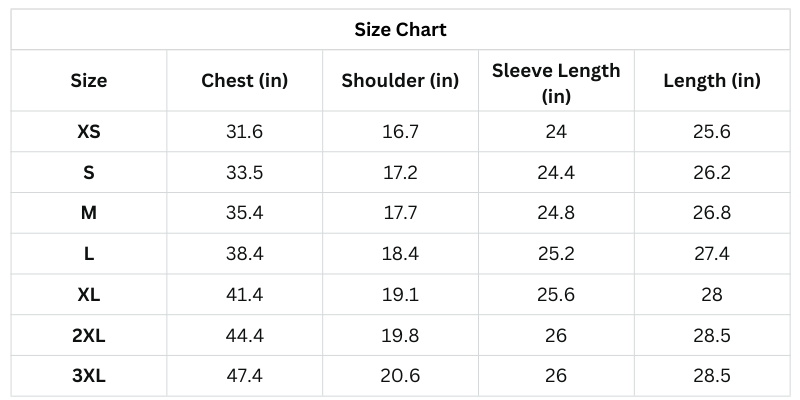Select length value 28 for XL
Image resolution: width=800 pixels, height=400 pixels.
[712, 295]
